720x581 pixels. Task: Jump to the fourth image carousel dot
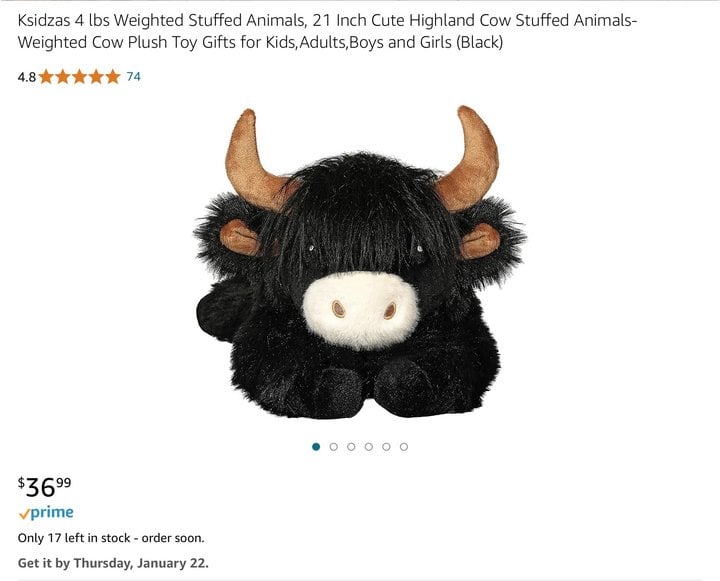tap(369, 446)
